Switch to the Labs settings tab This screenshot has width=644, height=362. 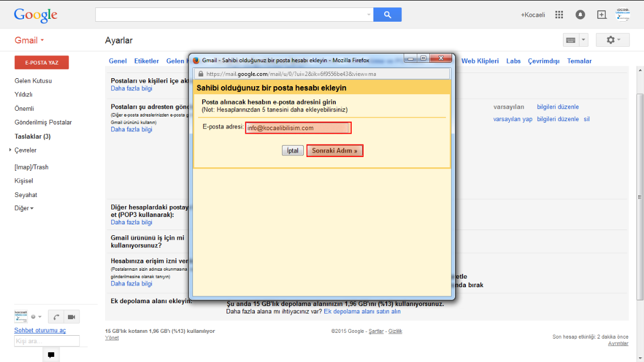[x=513, y=61]
